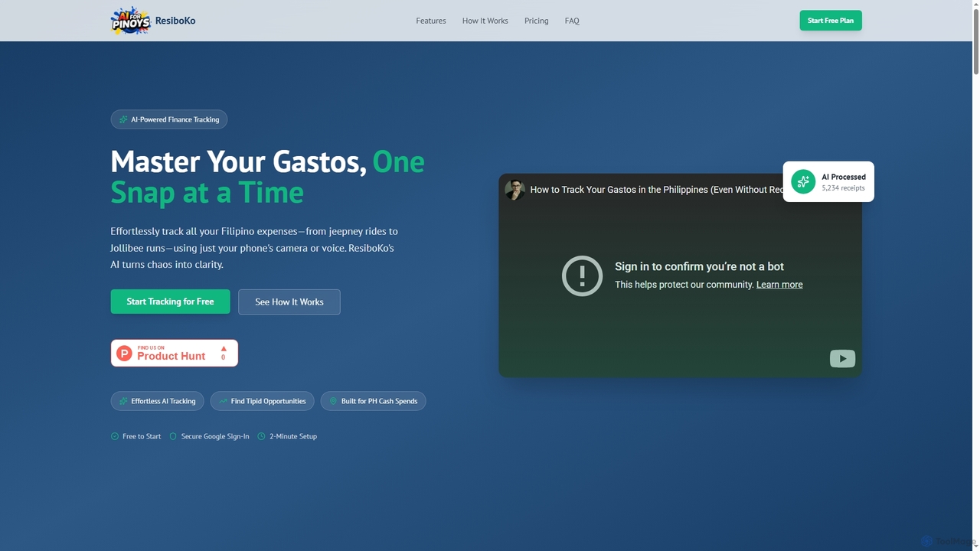Screen dimensions: 980x551
Task: Go to How It Works in navigation
Action: pos(485,21)
